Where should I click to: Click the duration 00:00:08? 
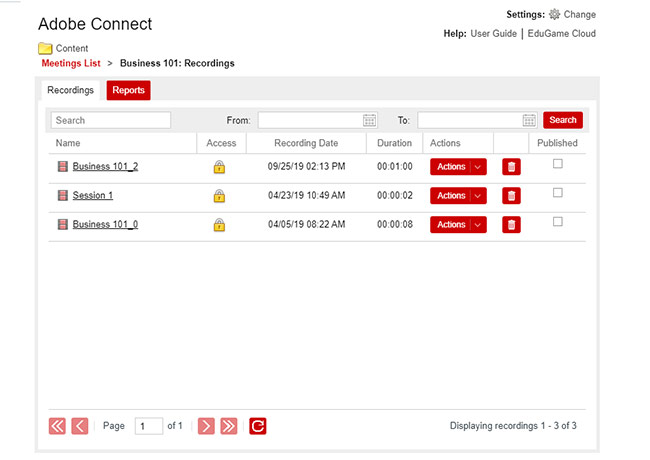tap(395, 225)
